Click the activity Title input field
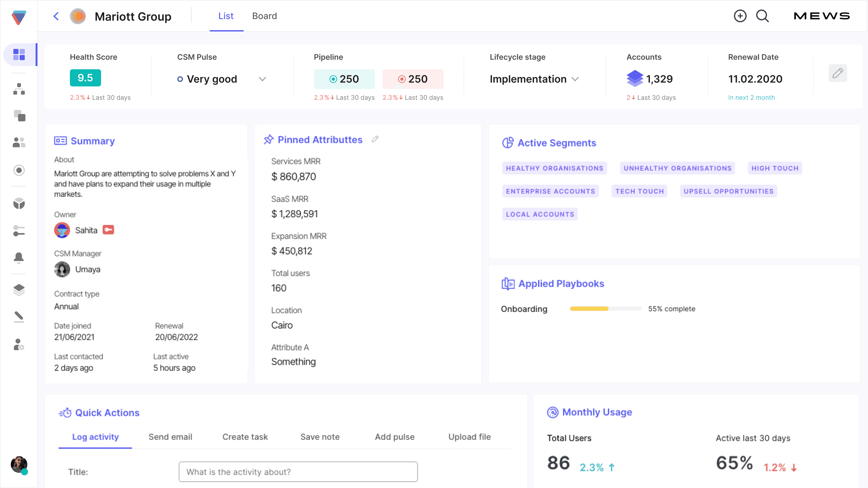This screenshot has height=488, width=868. coord(298,472)
